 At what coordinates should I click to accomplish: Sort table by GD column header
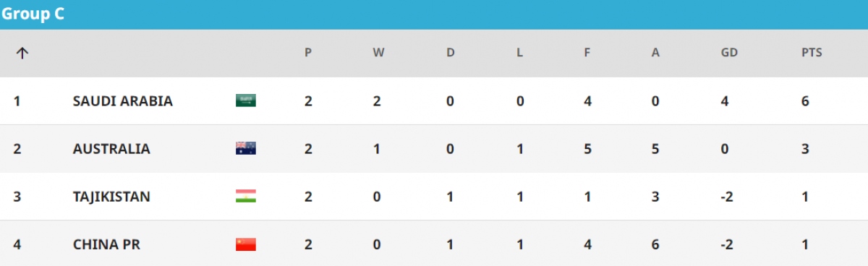point(729,53)
